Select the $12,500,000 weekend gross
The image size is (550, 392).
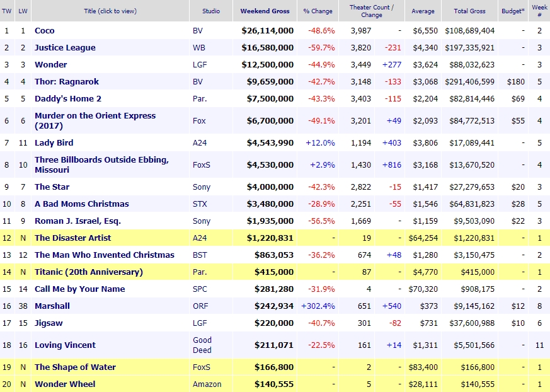coord(267,64)
